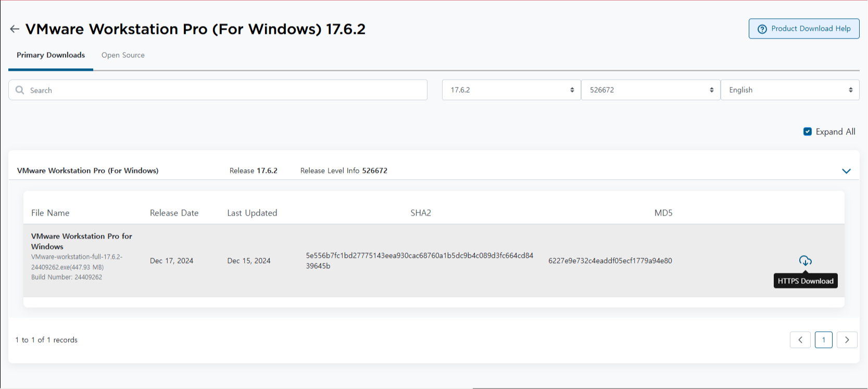
Task: Click 'Release 17.6.2' in section header
Action: [254, 171]
